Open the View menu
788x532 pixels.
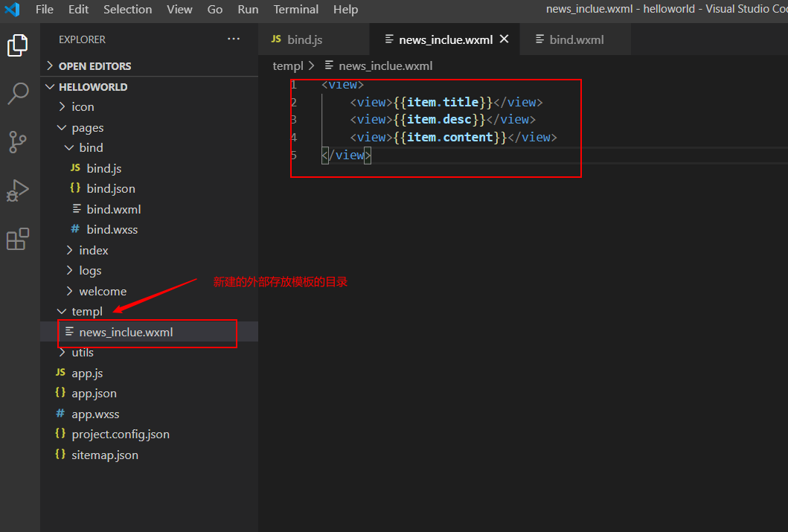click(x=179, y=10)
